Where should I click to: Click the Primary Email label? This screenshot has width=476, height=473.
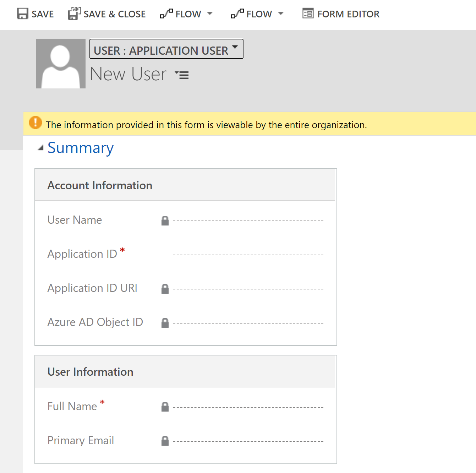[x=81, y=440]
